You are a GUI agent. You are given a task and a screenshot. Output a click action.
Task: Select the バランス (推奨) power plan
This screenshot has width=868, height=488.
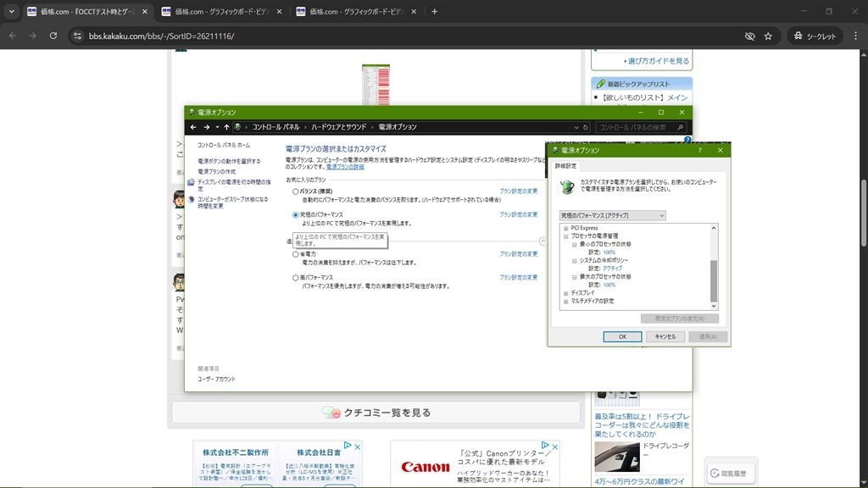(x=296, y=191)
